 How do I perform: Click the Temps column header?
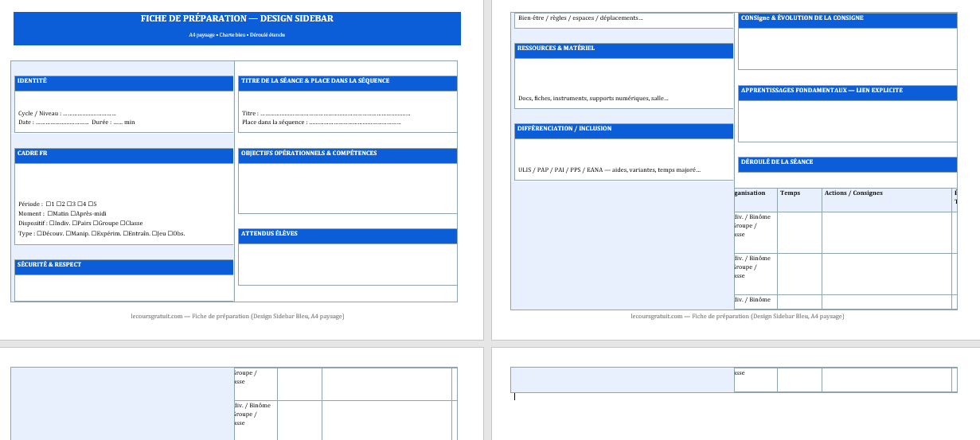click(791, 193)
